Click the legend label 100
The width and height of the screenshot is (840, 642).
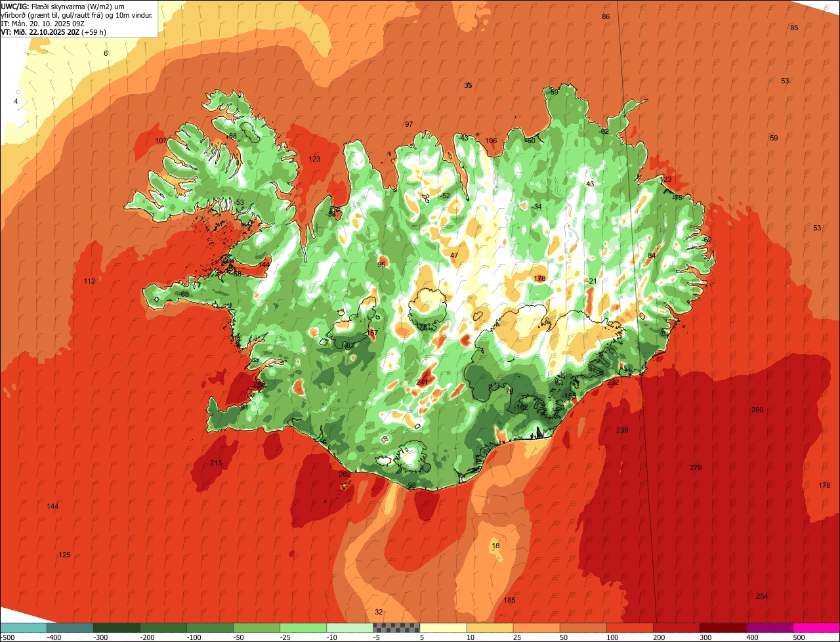[x=613, y=637]
